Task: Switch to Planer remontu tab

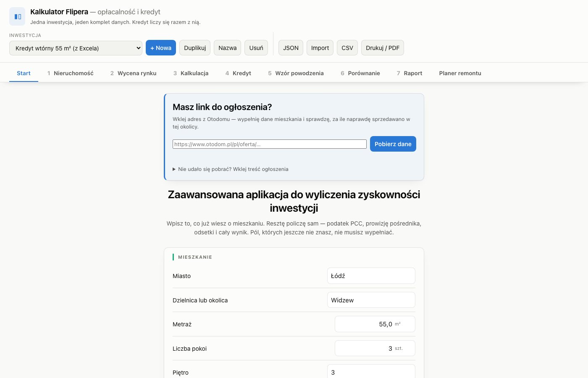Action: click(x=460, y=73)
